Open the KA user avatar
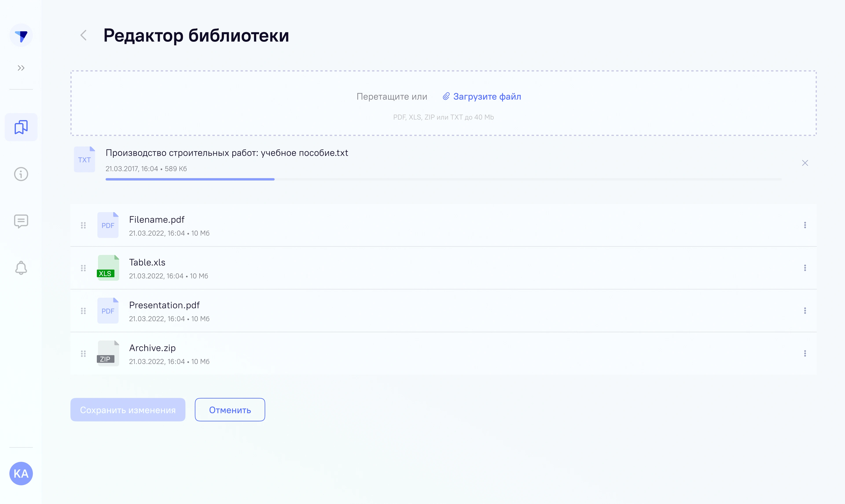 (21, 473)
